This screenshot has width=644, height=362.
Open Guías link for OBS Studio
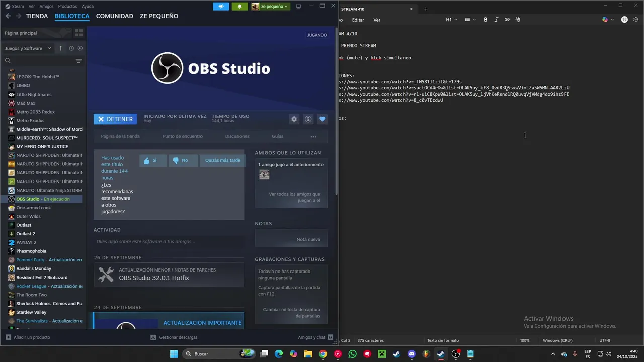[277, 136]
